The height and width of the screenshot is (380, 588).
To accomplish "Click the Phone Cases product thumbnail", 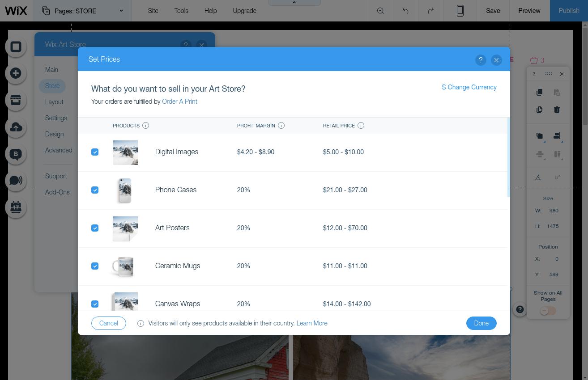I will point(125,190).
